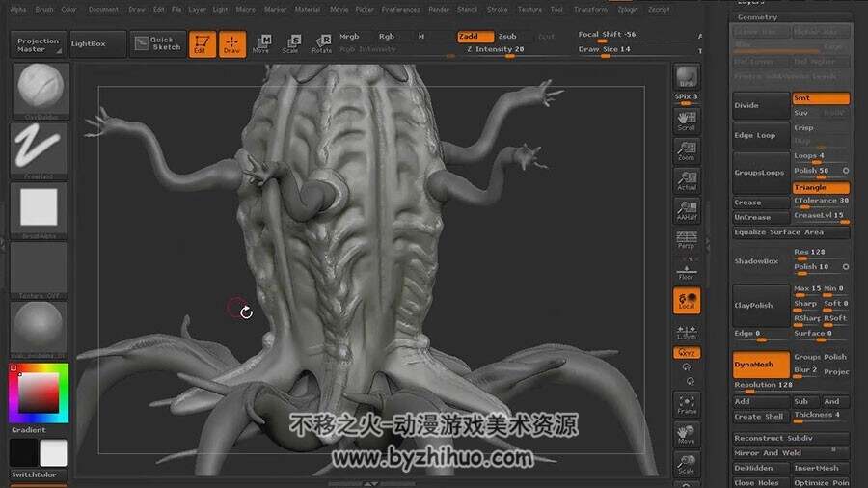Open the Preferences menu
This screenshot has height=488, width=868.
click(400, 10)
